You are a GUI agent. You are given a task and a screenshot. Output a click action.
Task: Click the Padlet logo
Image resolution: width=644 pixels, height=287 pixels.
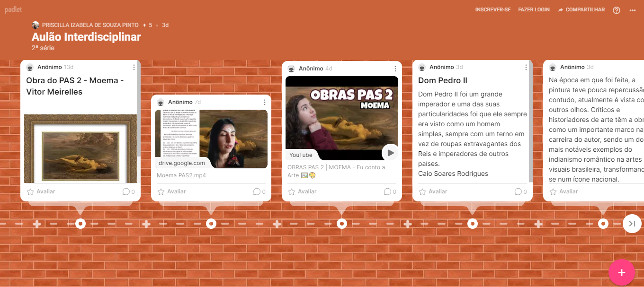(13, 9)
